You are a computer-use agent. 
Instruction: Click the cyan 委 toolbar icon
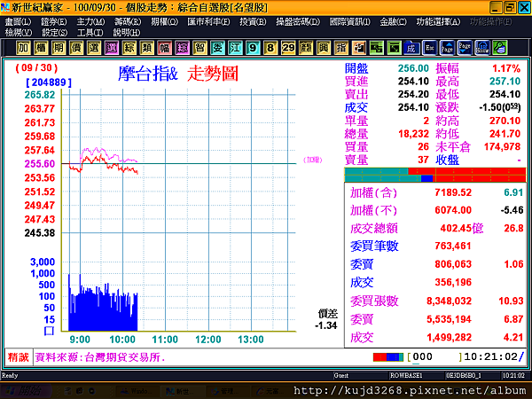[217, 48]
